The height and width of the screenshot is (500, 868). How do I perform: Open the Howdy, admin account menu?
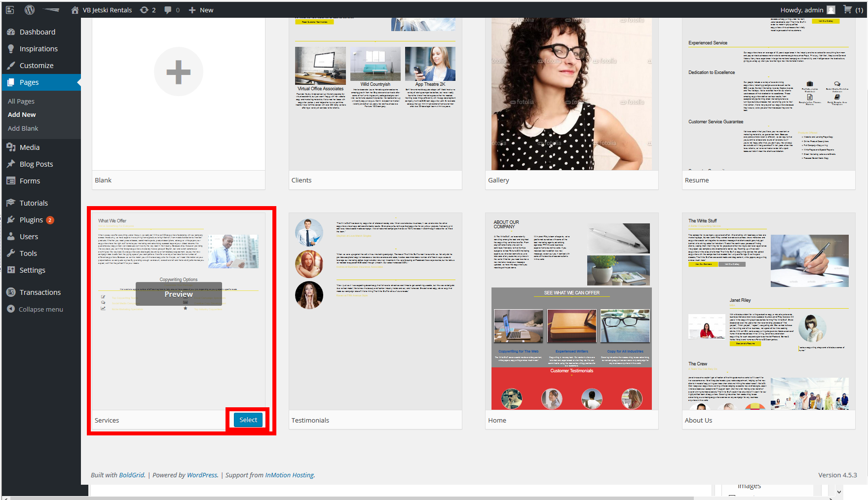click(807, 10)
